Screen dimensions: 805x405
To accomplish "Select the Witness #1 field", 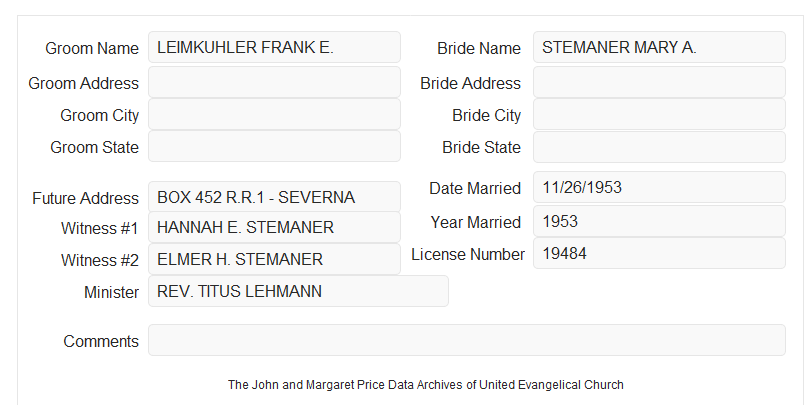I will tap(274, 227).
